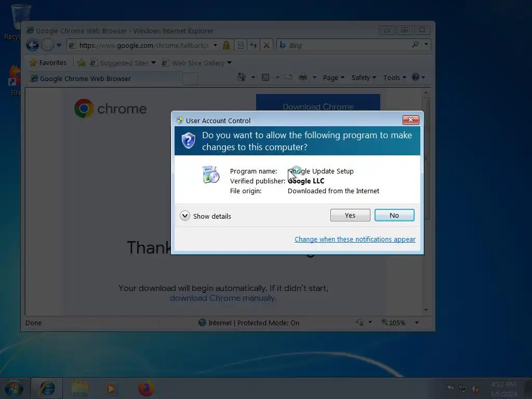Click the security lock icon in address bar
The height and width of the screenshot is (399, 532).
point(227,45)
